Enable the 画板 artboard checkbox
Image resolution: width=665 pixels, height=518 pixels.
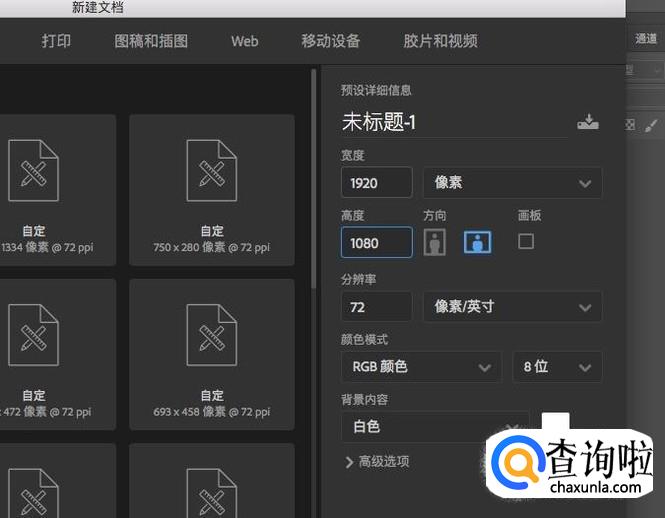click(526, 241)
